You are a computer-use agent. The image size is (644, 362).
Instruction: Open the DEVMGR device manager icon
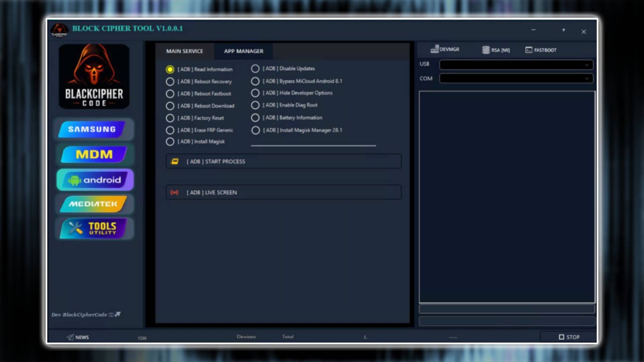(445, 49)
